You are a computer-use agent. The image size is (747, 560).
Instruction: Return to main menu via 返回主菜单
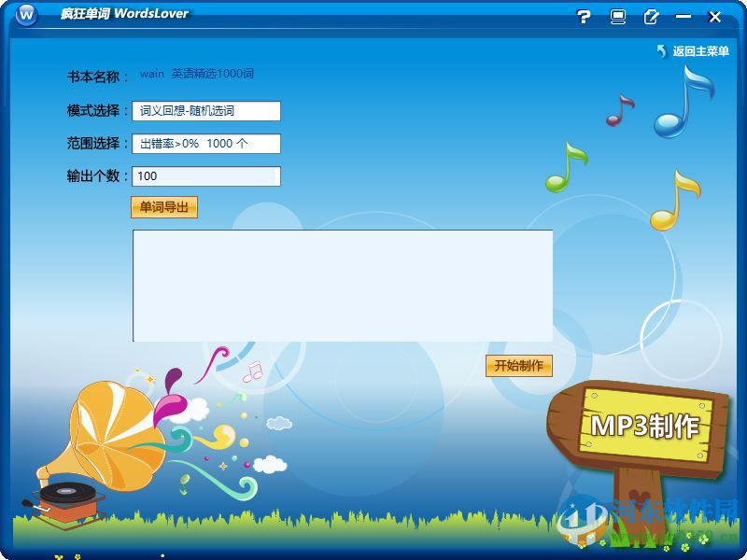point(693,51)
